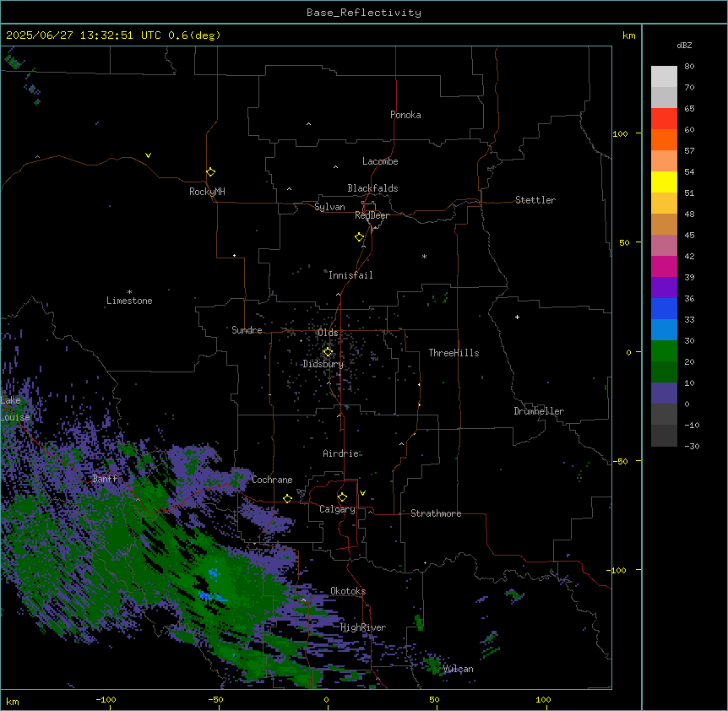728x711 pixels.
Task: Select the Limestone label
Action: point(129,301)
